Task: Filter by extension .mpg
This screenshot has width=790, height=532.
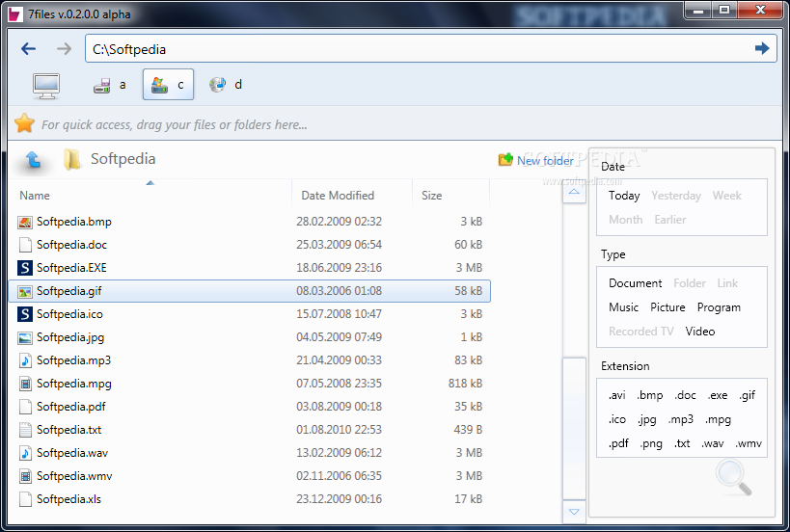Action: pyautogui.click(x=718, y=420)
